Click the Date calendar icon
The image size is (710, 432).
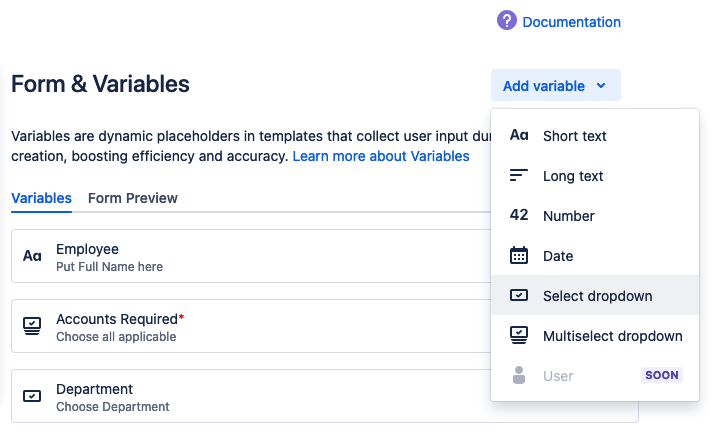click(519, 256)
